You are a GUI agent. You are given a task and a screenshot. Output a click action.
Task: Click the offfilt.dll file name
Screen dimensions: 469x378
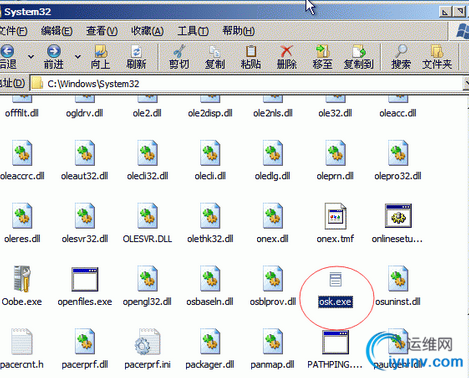(x=22, y=113)
